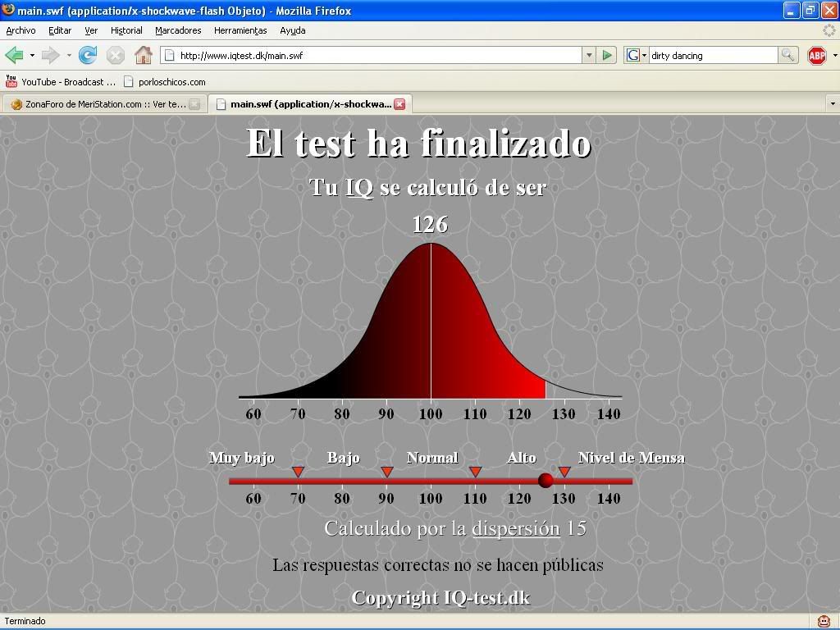Switch to the ZonaForo de MeriStation tab
Image resolution: width=840 pixels, height=630 pixels.
pyautogui.click(x=98, y=104)
